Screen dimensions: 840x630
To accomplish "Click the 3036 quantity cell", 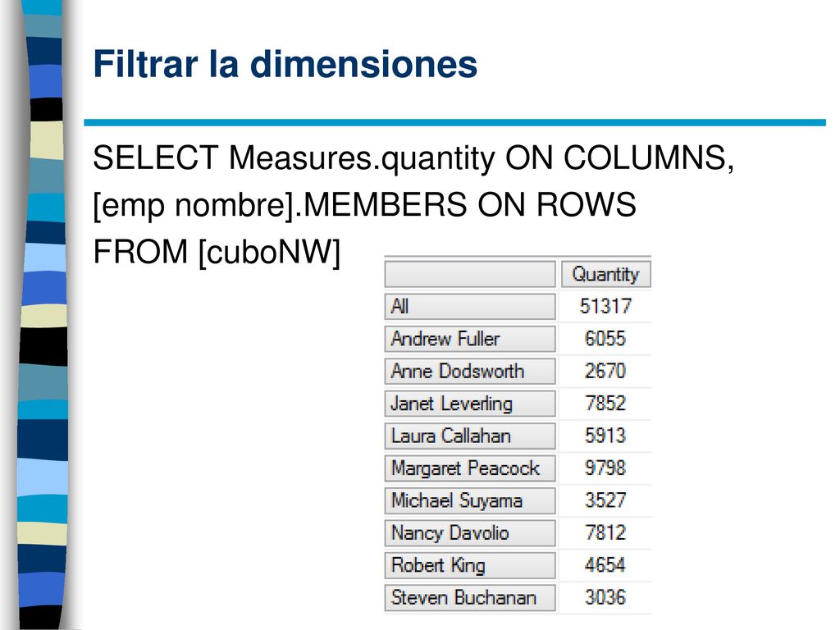I will coord(605,598).
